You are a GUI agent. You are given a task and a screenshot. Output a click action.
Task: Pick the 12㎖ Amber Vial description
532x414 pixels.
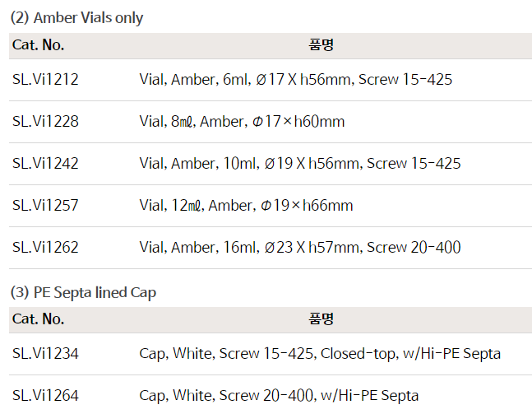(x=246, y=205)
